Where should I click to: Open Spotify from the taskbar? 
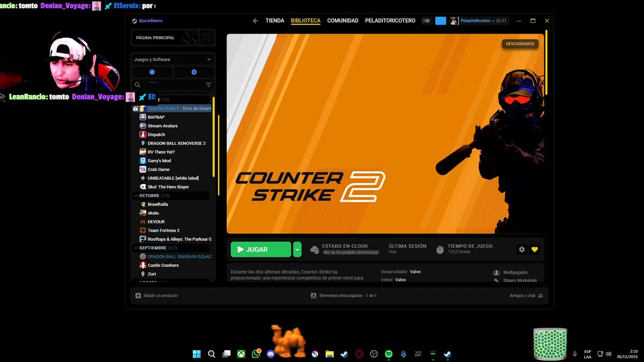point(388,354)
